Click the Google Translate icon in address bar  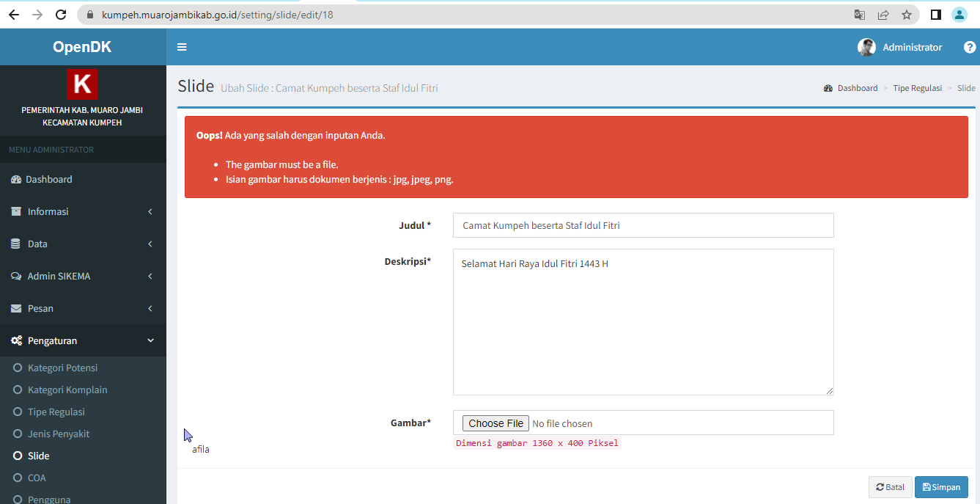click(859, 14)
